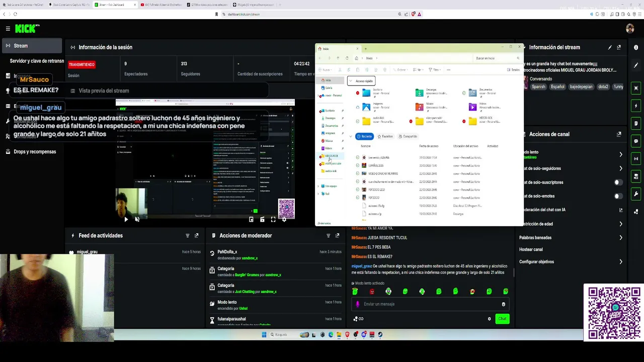Click the green Chat send button
Image resolution: width=644 pixels, height=362 pixels.
coord(502,319)
